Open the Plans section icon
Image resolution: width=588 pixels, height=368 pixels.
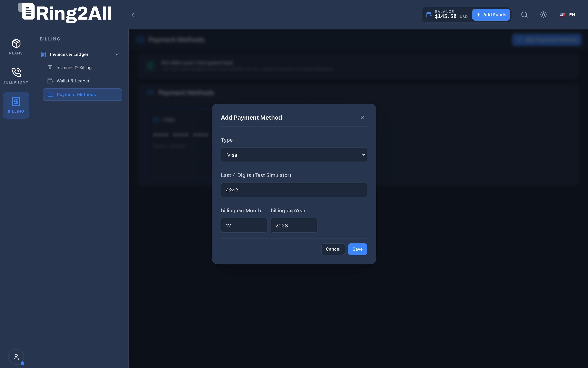[x=16, y=47]
